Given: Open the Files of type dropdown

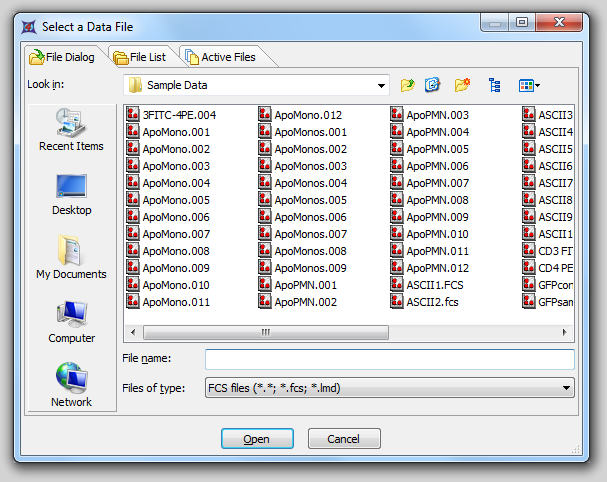Looking at the screenshot, I should tap(567, 388).
